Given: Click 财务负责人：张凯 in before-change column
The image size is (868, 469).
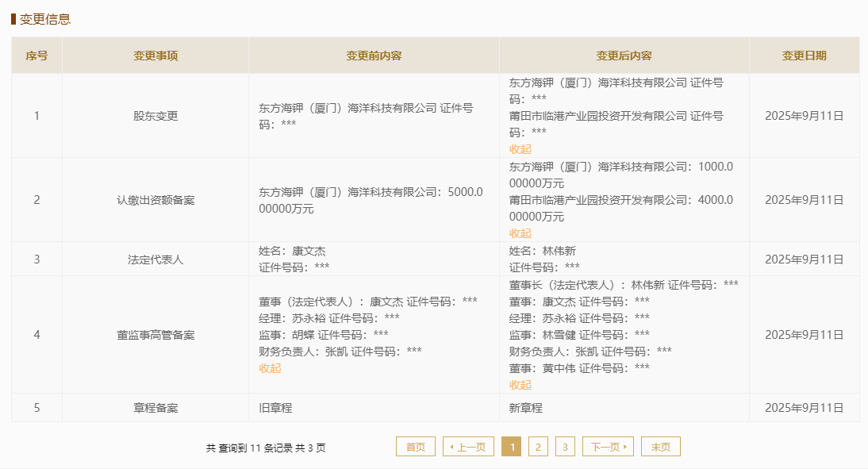Looking at the screenshot, I should coord(340,351).
